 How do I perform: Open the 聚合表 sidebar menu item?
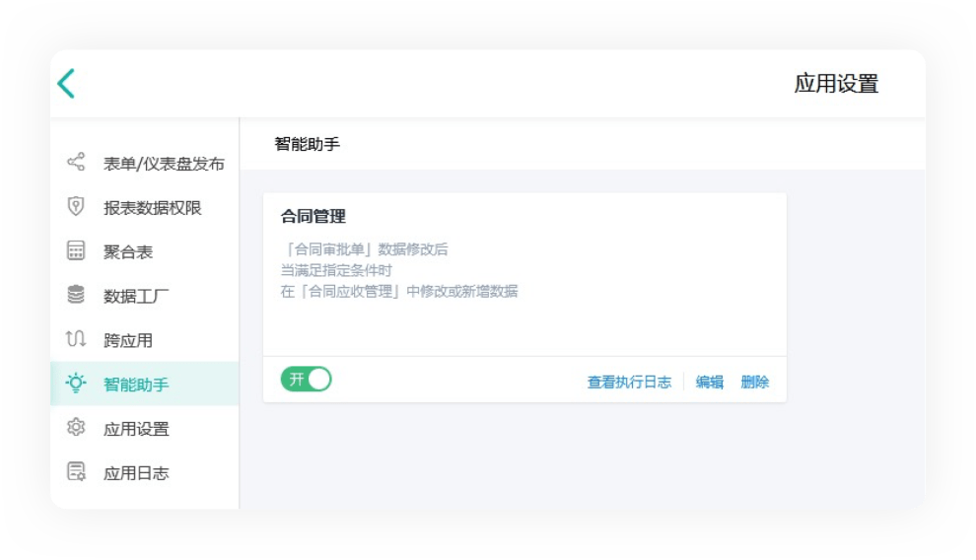click(128, 252)
